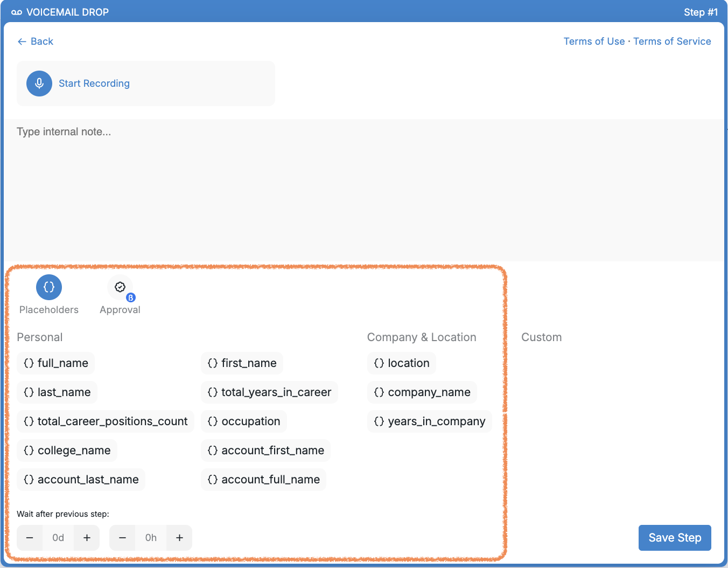Increase wait days with plus button
The height and width of the screenshot is (568, 728).
tap(87, 538)
